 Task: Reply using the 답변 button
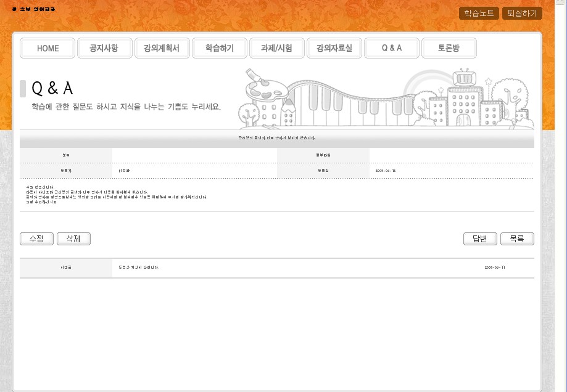click(x=479, y=239)
